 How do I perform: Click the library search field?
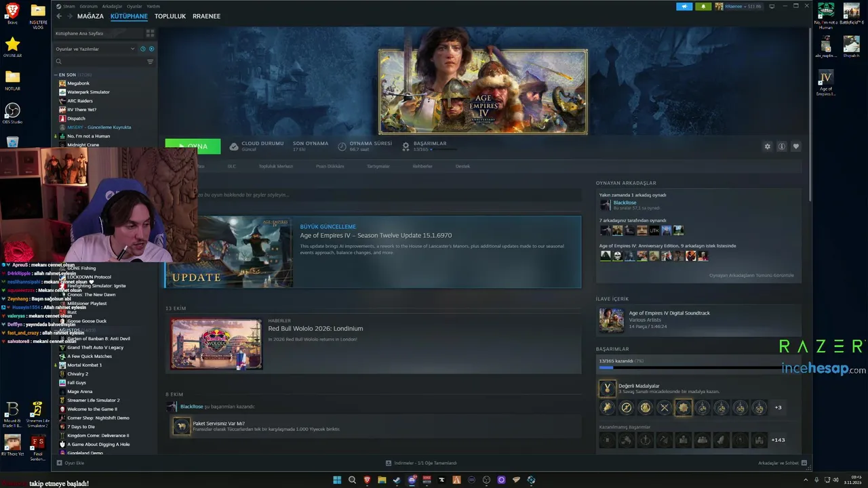[99, 62]
